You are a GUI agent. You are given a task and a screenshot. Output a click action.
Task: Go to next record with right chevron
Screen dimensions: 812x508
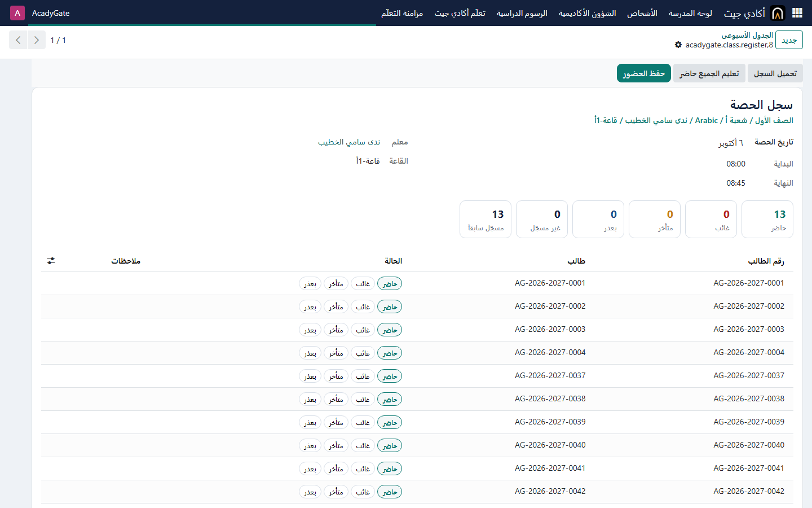click(x=37, y=40)
